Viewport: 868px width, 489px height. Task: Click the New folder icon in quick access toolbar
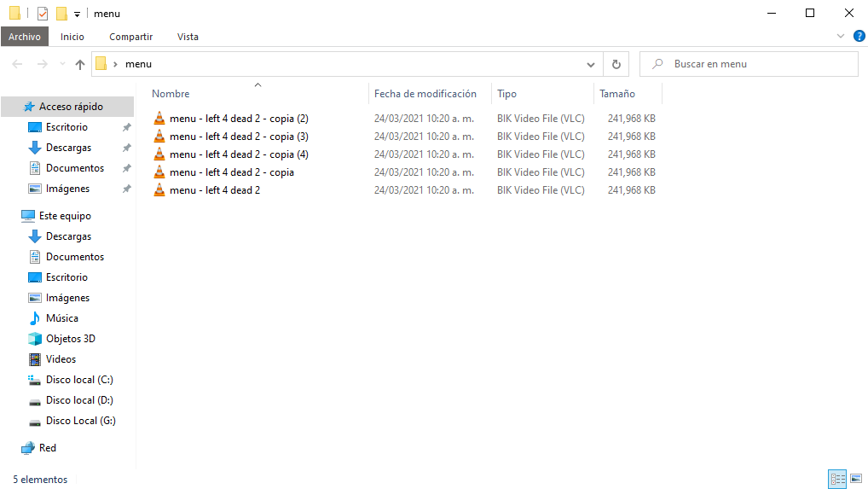[61, 14]
